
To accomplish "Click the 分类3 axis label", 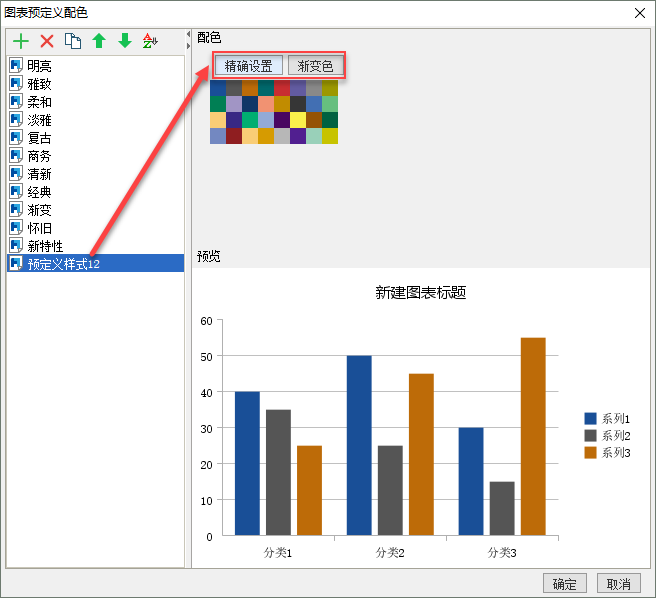I will 502,553.
